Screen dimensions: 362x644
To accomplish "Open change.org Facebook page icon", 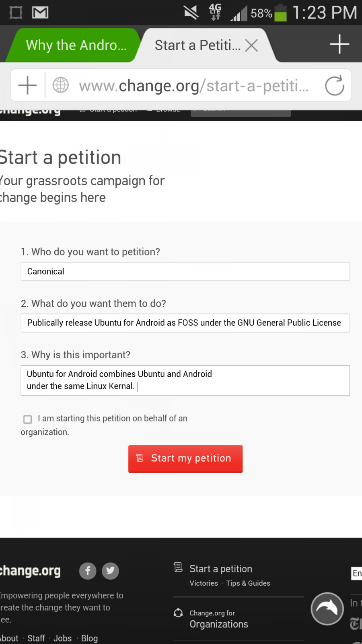I will (x=88, y=571).
